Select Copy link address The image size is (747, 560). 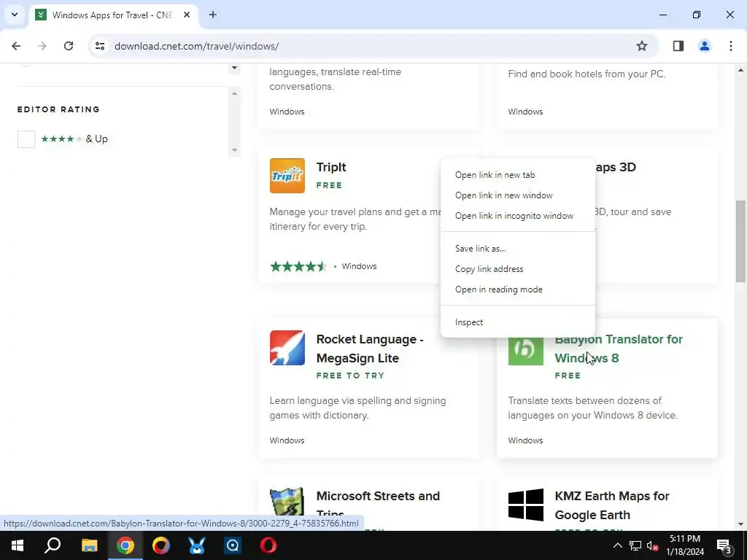518,269
